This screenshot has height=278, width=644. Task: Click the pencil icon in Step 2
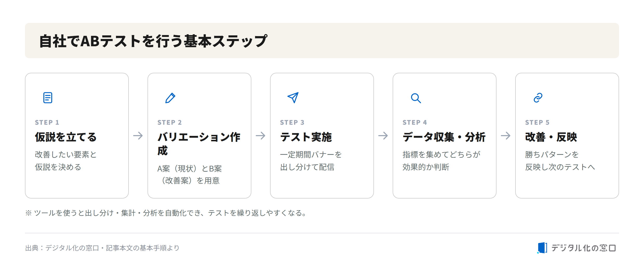(170, 98)
